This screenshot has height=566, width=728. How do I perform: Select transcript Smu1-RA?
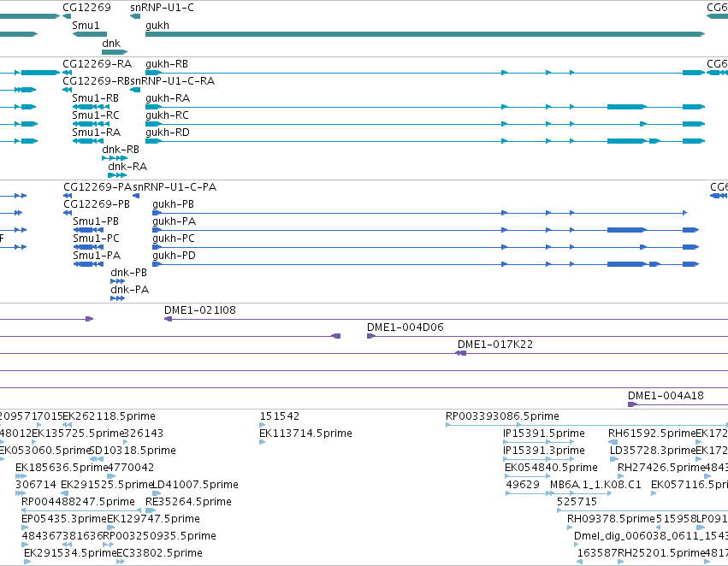click(88, 141)
